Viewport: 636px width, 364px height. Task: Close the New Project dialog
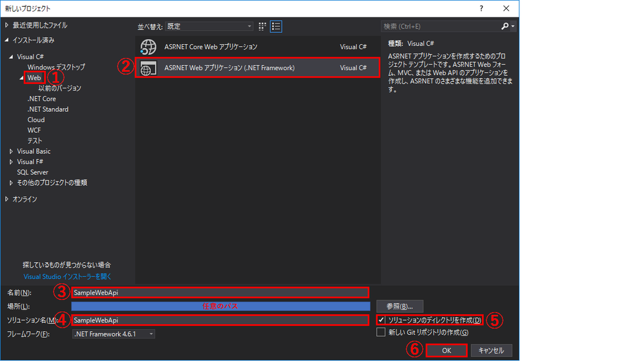click(506, 9)
